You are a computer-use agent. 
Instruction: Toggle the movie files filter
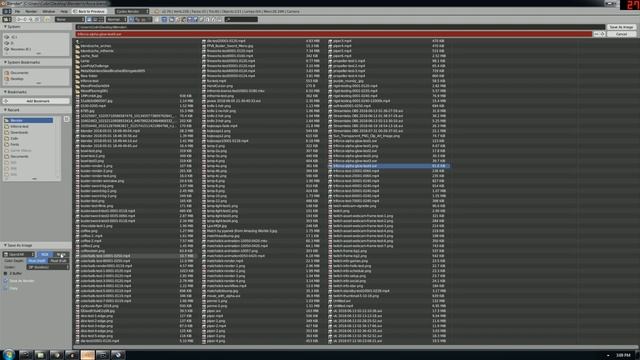(x=195, y=19)
